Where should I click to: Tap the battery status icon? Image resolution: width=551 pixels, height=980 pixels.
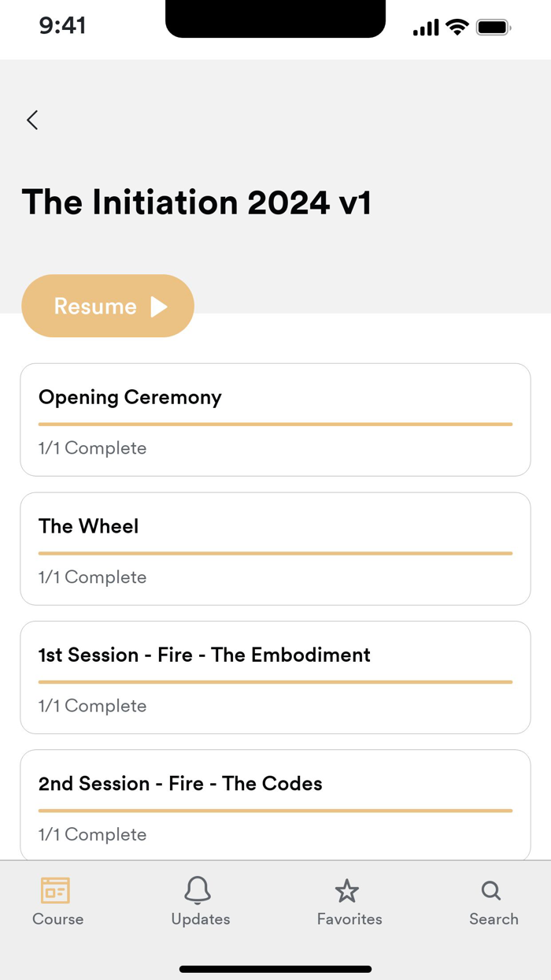[x=494, y=28]
